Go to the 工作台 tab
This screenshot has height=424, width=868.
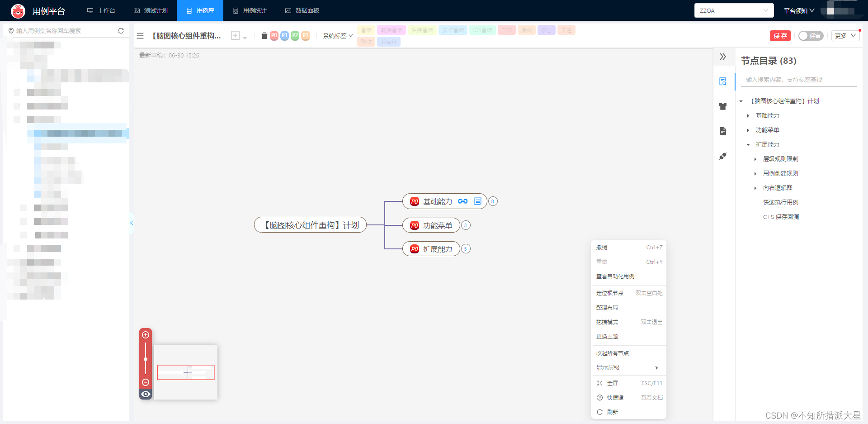pyautogui.click(x=101, y=10)
